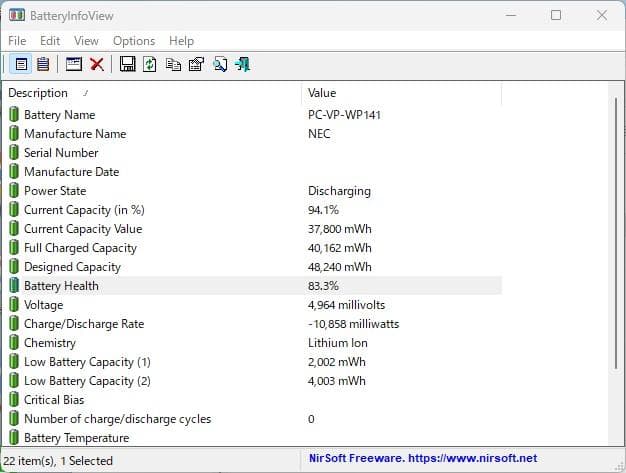Click the PC-VP-WP141 value cell

[344, 115]
